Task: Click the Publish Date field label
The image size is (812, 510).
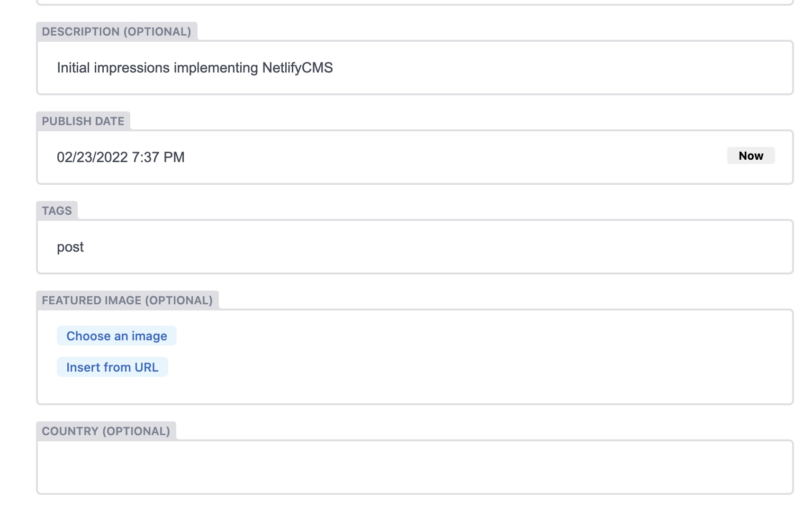Action: point(83,121)
